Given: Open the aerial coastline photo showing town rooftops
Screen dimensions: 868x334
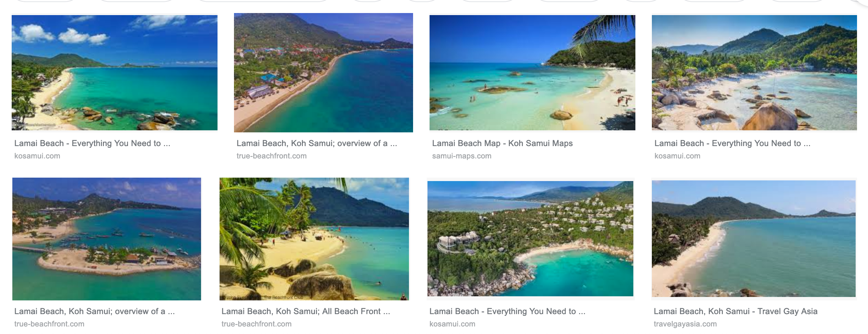Looking at the screenshot, I should click(324, 73).
